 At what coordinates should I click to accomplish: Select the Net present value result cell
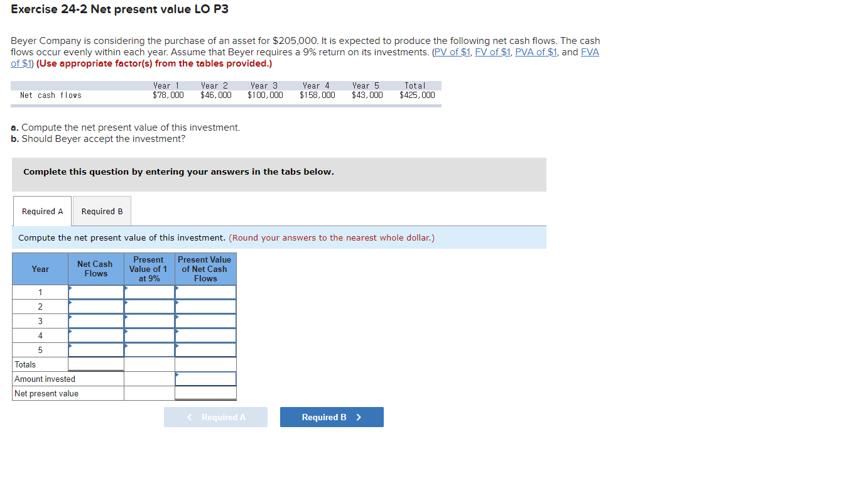[x=205, y=393]
